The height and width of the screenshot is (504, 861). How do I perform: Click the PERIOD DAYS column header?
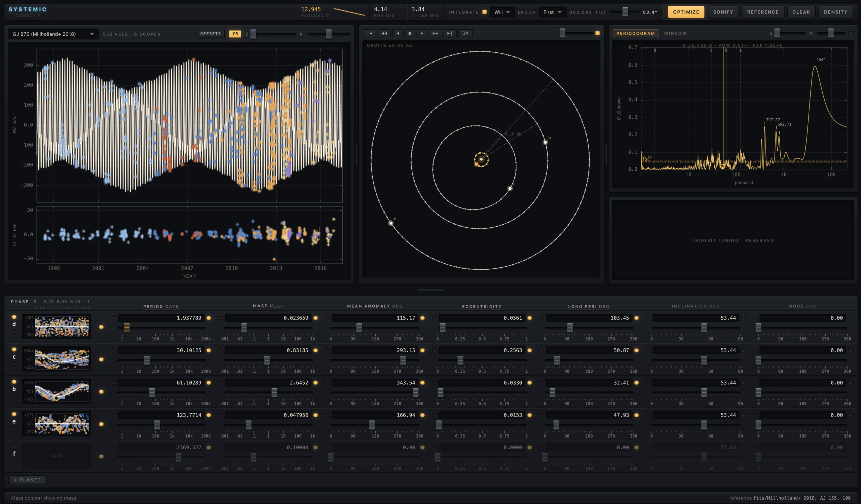[x=161, y=307]
